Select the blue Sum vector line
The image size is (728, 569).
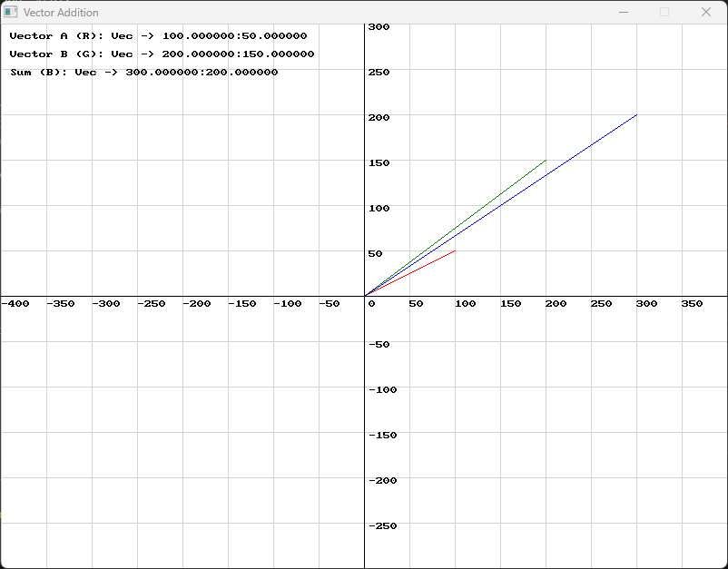[499, 204]
